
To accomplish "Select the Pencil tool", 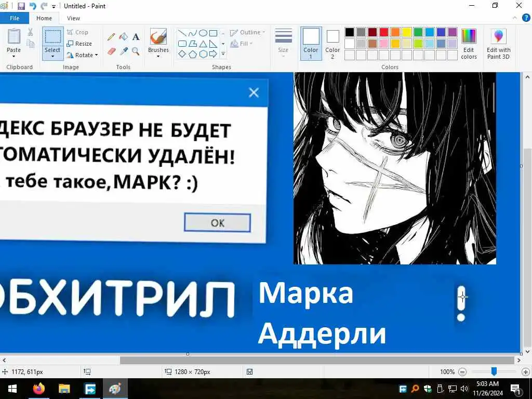I will pos(111,36).
